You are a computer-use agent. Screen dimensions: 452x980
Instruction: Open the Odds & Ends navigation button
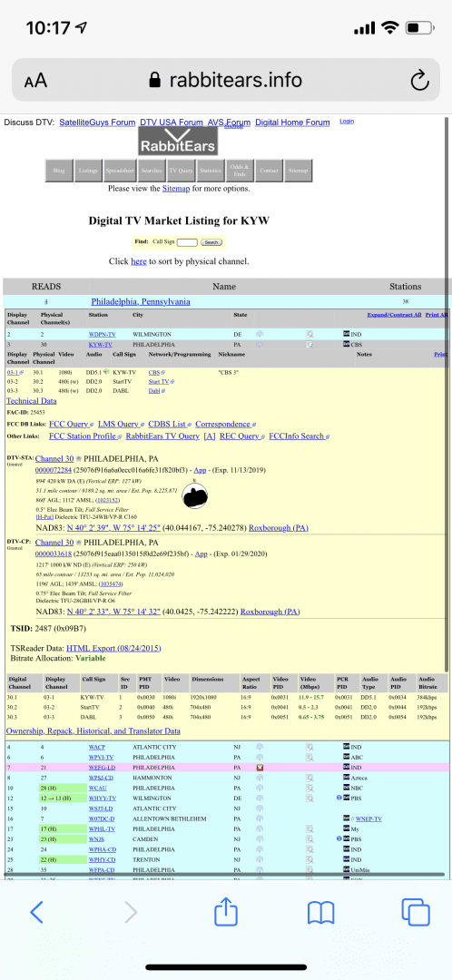(x=240, y=171)
